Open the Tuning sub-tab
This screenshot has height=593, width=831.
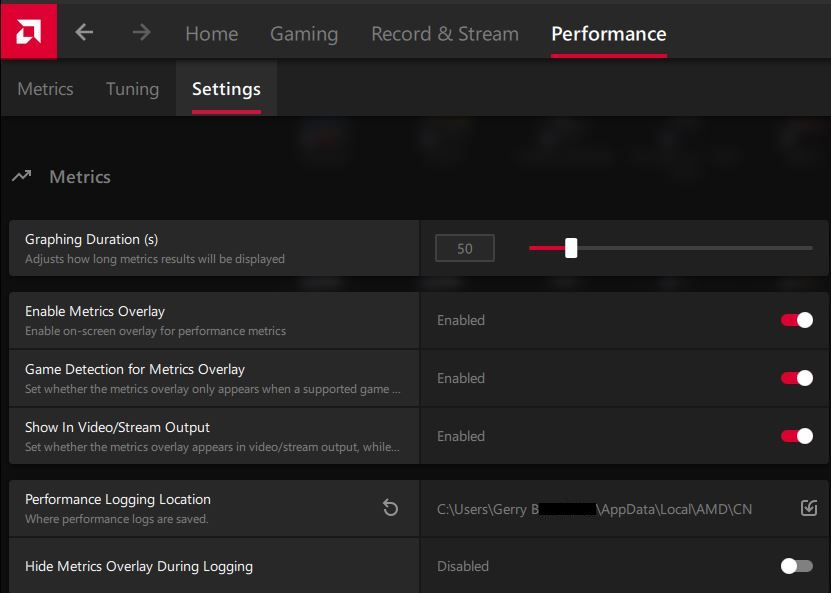tap(131, 88)
